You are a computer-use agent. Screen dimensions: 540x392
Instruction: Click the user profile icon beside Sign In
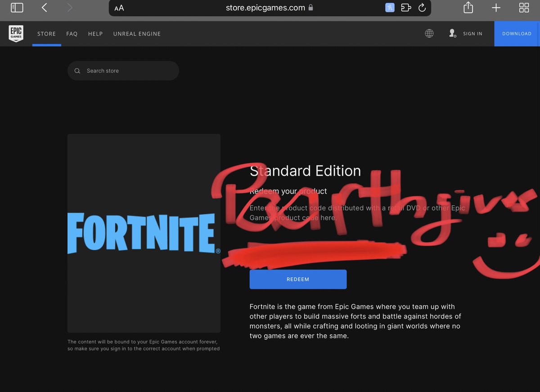click(x=452, y=33)
